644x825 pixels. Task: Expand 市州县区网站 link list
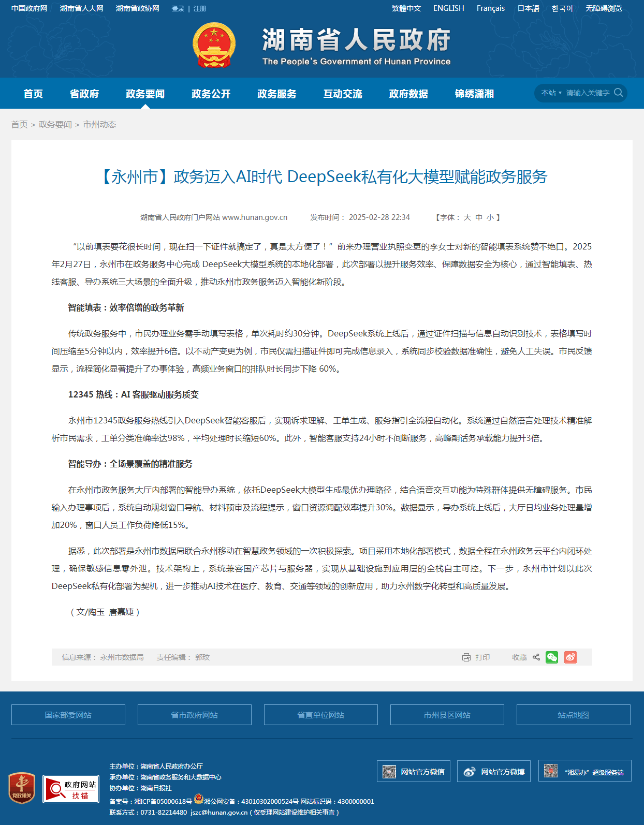click(447, 715)
